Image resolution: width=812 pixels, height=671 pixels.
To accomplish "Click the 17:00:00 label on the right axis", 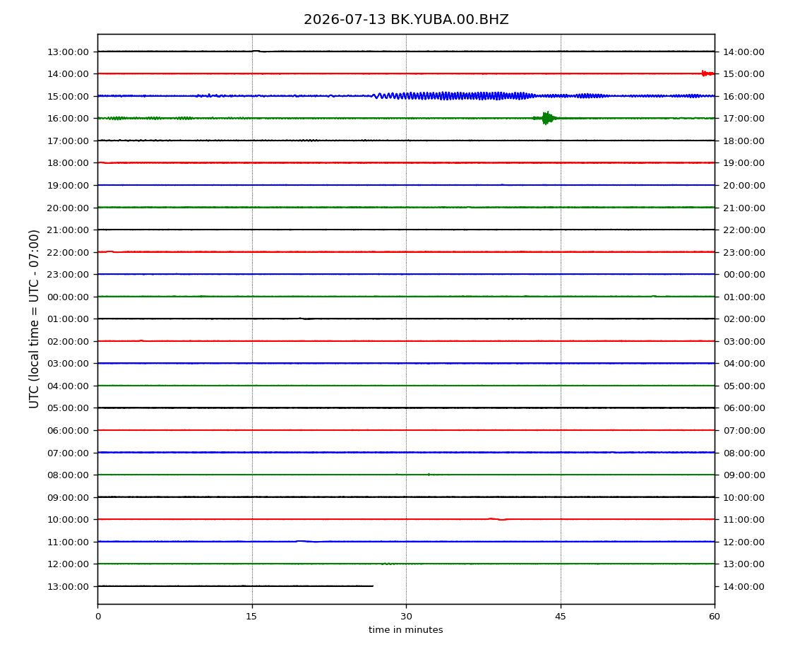I will click(744, 119).
